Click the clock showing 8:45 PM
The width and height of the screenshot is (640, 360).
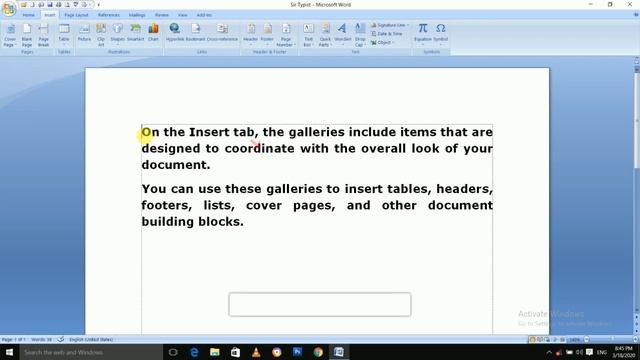pyautogui.click(x=623, y=352)
